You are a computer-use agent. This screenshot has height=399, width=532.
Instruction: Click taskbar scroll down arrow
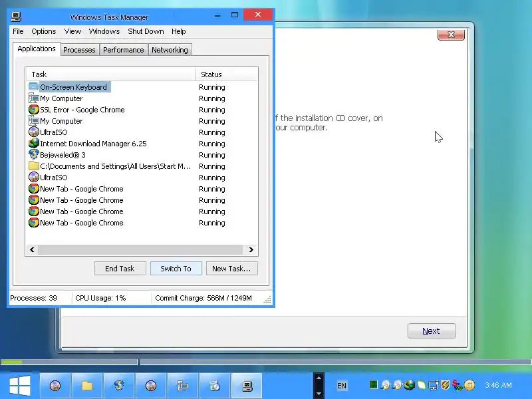tap(319, 394)
